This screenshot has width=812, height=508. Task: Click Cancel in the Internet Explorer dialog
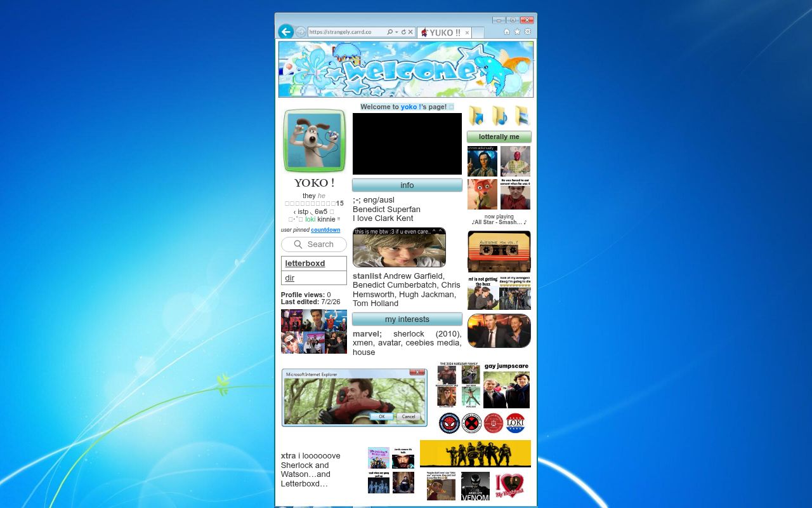(x=409, y=417)
